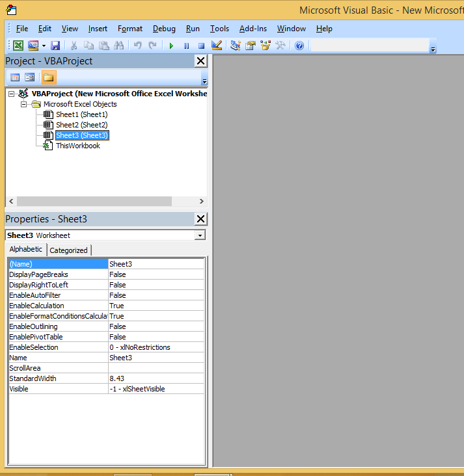Open Properties Window toolbar icon
Viewport: 464px width, 476px height.
[251, 46]
